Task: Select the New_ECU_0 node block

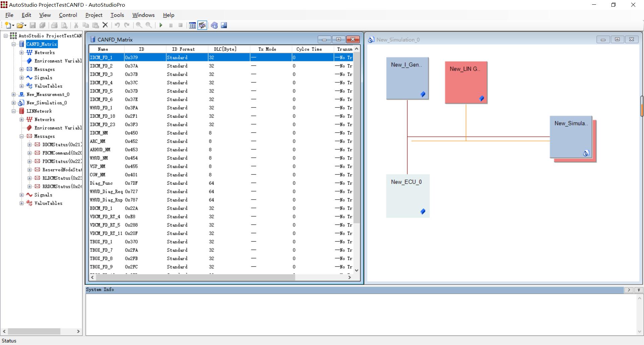Action: [408, 196]
